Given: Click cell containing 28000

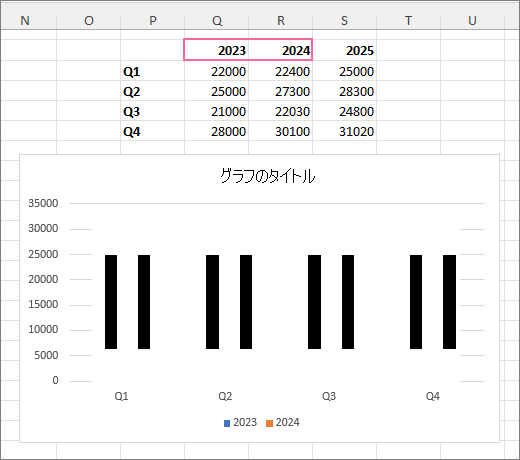Looking at the screenshot, I should (217, 131).
